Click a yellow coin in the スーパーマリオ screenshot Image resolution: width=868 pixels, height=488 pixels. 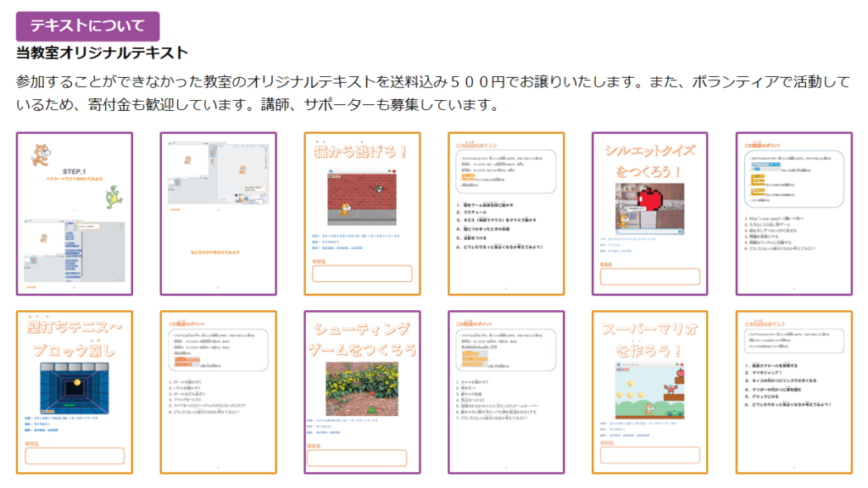[x=632, y=384]
